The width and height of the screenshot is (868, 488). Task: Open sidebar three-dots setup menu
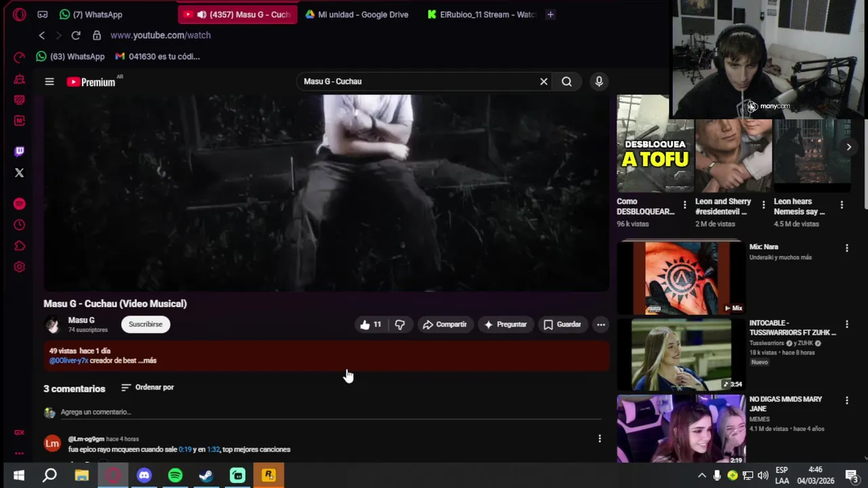click(19, 453)
